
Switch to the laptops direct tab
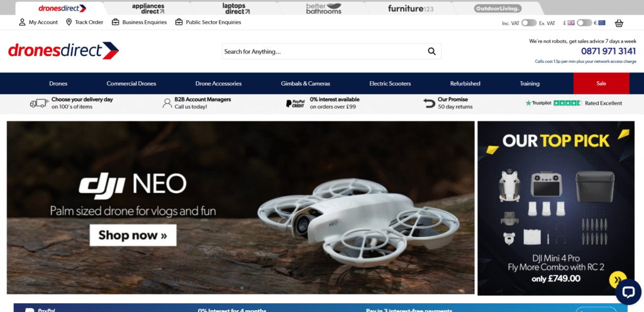point(236,8)
